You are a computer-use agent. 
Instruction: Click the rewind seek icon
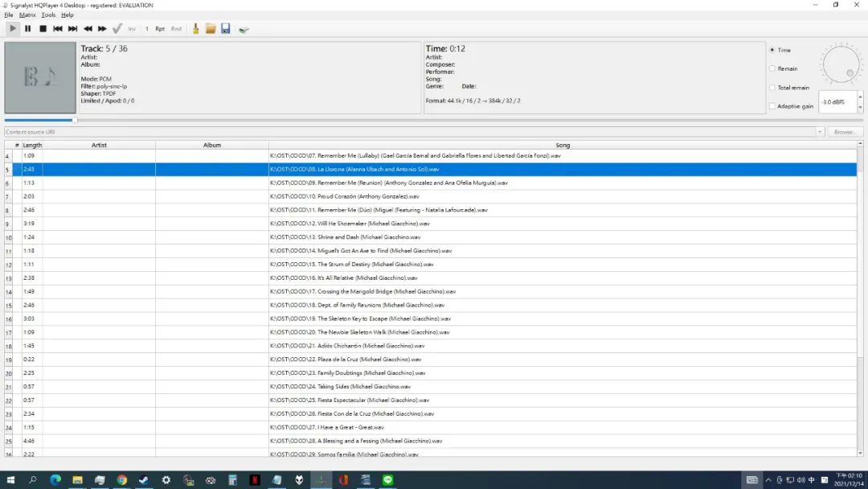point(88,29)
